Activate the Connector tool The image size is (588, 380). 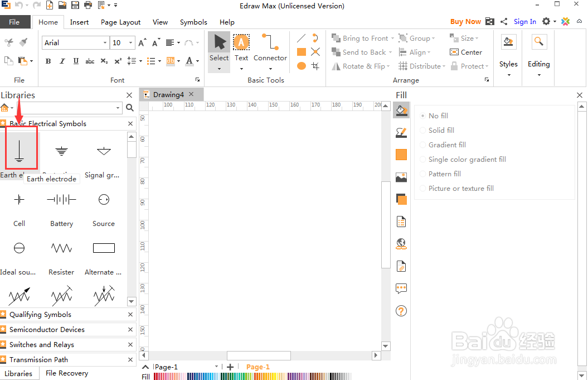click(270, 52)
